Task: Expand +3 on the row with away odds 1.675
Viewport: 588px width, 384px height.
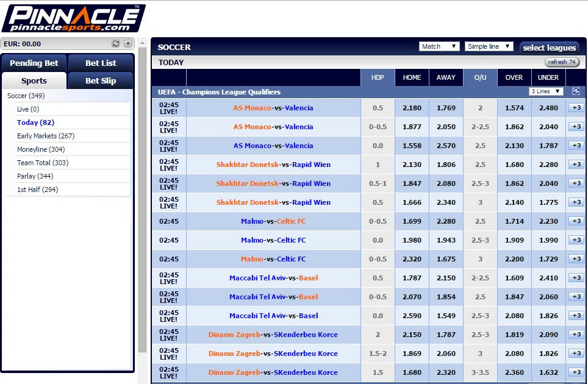Action: click(576, 259)
